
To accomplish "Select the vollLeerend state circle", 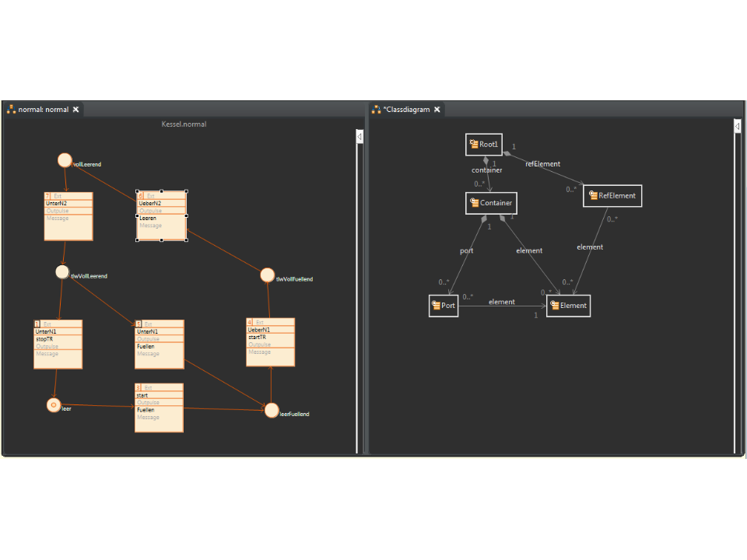I will (x=65, y=160).
